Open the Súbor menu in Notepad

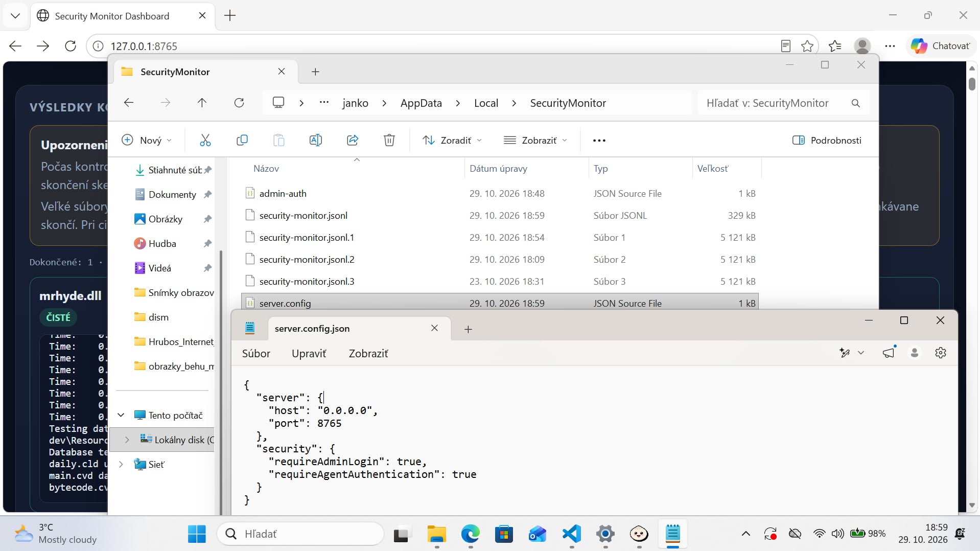256,353
